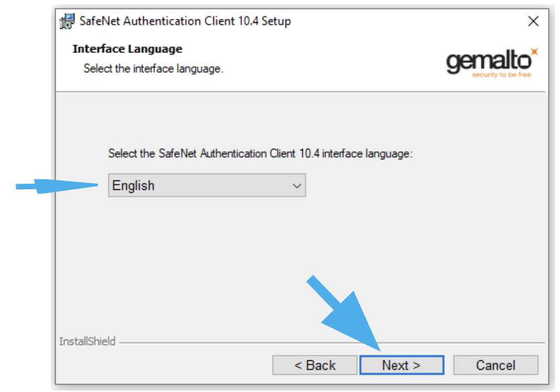Image resolution: width=560 pixels, height=392 pixels.
Task: Go to the previous step with Back
Action: click(315, 365)
